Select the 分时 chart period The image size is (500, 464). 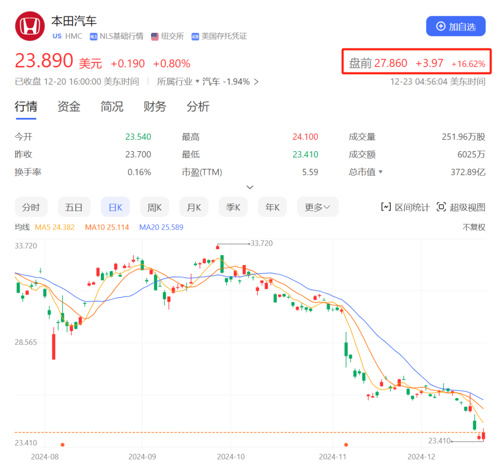pyautogui.click(x=31, y=207)
